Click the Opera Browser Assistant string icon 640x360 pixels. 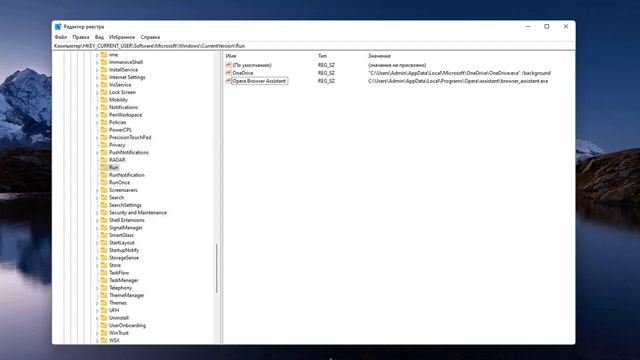tap(229, 81)
